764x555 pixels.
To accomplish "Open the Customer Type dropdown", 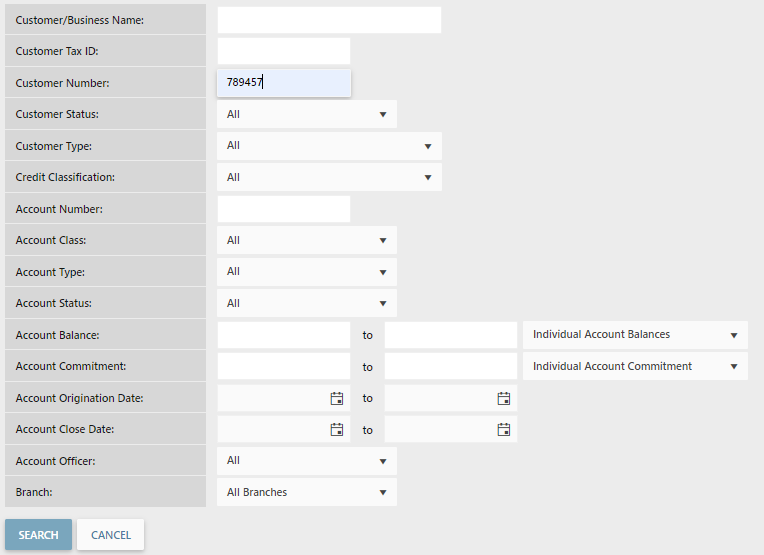I will pos(328,146).
